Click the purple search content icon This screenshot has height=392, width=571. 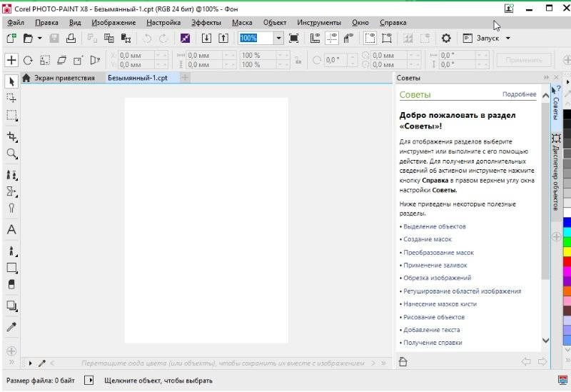(x=185, y=38)
